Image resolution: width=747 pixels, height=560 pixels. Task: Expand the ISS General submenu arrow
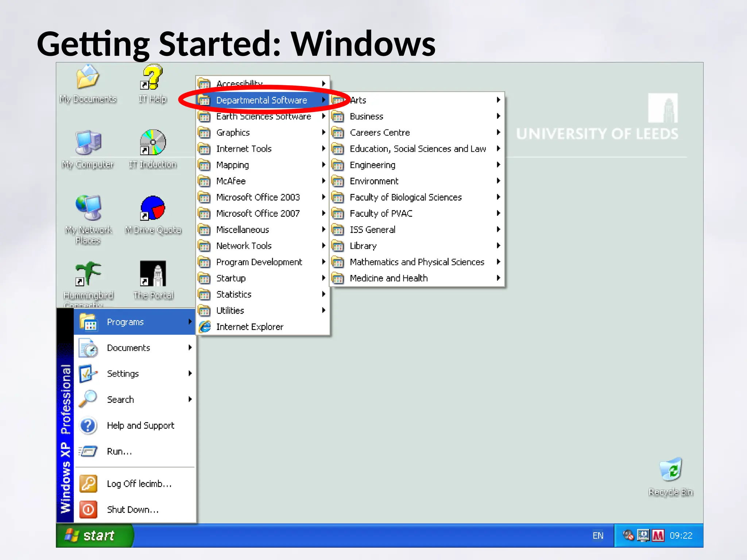499,229
